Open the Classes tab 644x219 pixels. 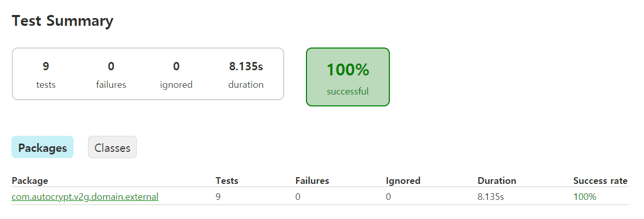click(112, 148)
